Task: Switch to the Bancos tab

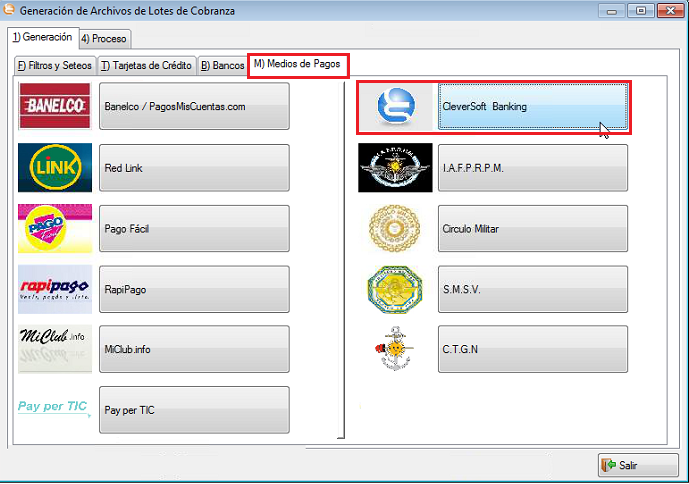Action: 222,66
